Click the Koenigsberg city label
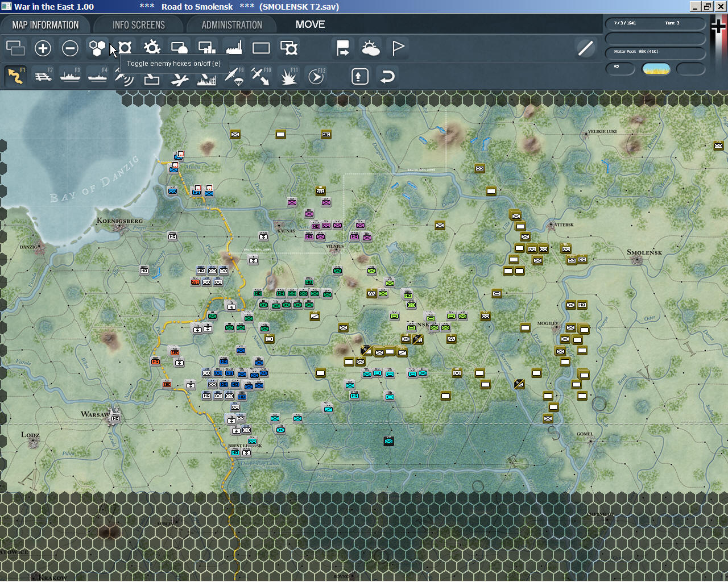 pos(119,221)
